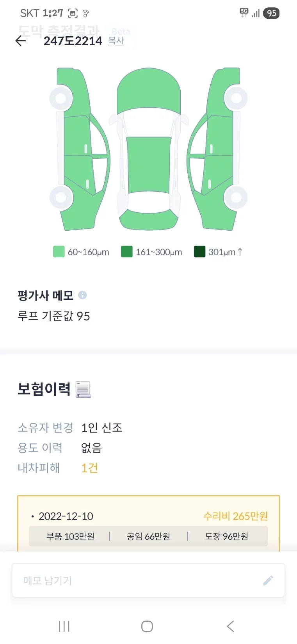Image resolution: width=297 pixels, height=644 pixels.
Task: Tap the 301μm dark green swatch
Action: click(x=199, y=252)
